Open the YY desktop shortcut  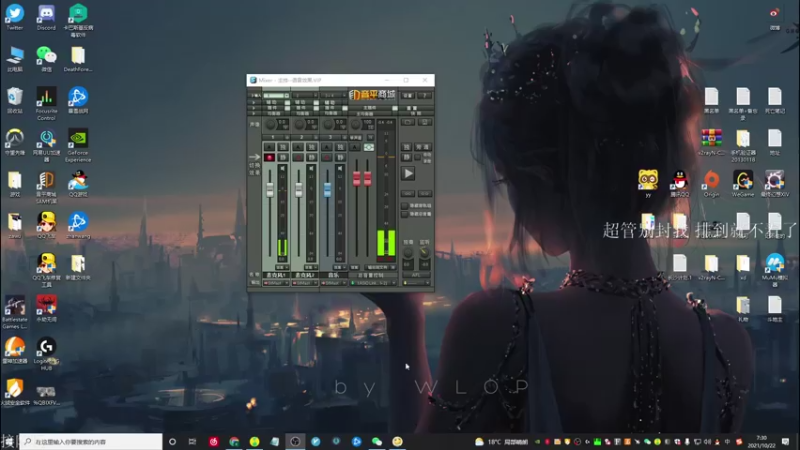tap(648, 184)
